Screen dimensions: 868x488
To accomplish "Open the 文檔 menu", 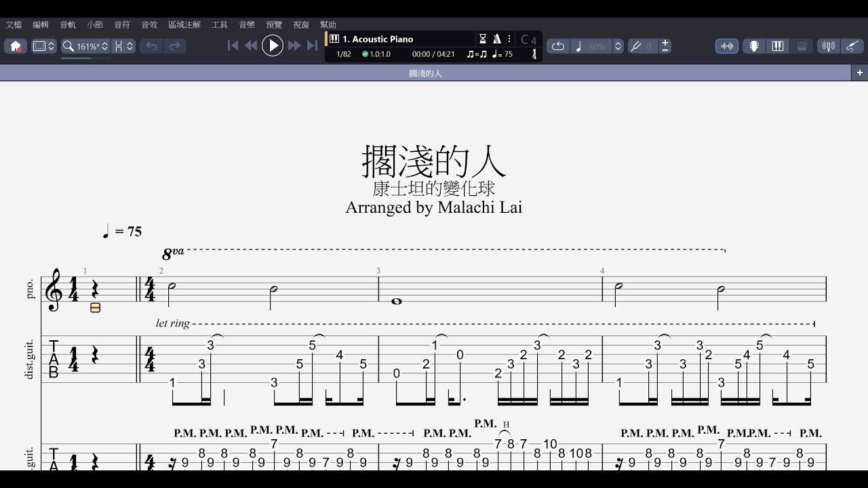I will tap(14, 24).
